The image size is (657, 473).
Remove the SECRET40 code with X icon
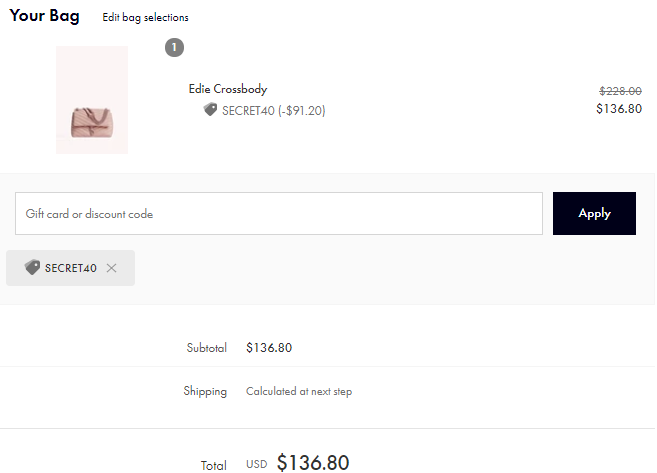111,268
